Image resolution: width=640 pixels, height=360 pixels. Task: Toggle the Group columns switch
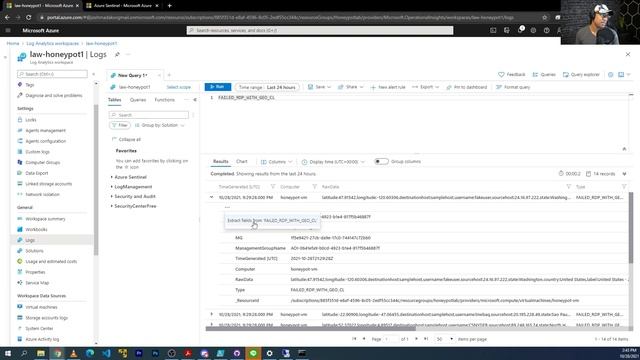381,162
